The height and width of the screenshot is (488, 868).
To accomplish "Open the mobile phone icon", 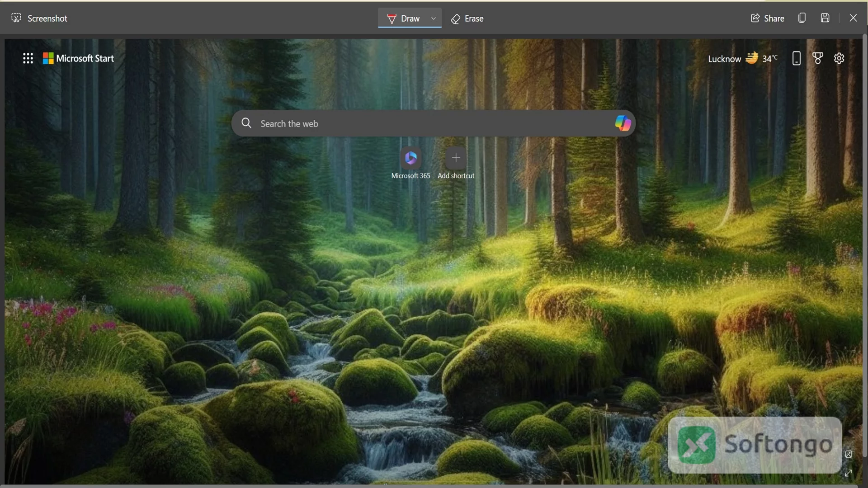I will click(797, 58).
